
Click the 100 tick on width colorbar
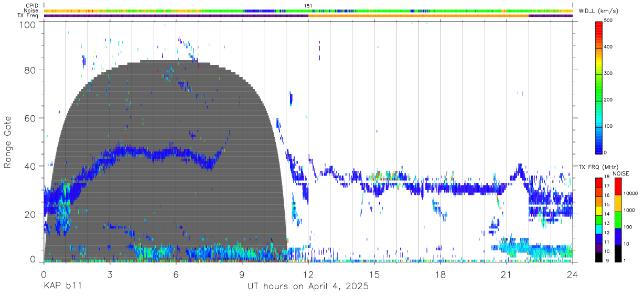coord(609,126)
